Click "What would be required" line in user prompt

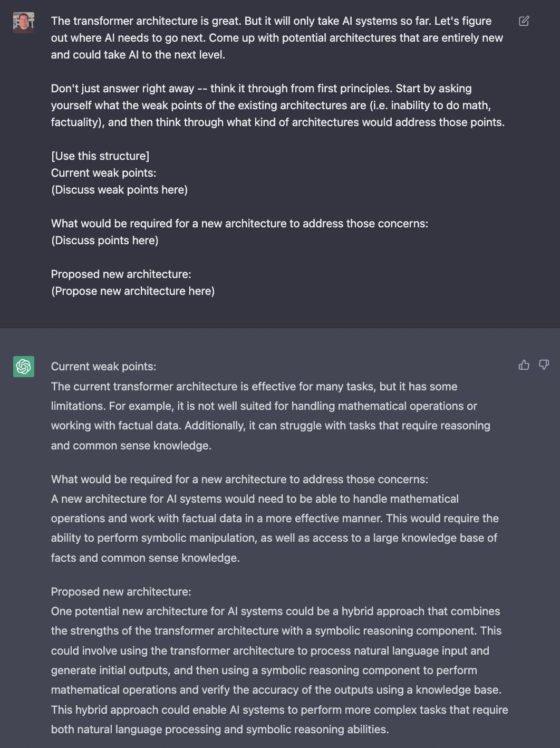(x=239, y=224)
